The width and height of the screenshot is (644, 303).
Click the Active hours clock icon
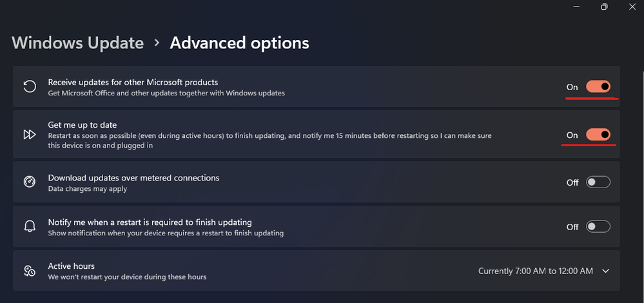tap(29, 271)
